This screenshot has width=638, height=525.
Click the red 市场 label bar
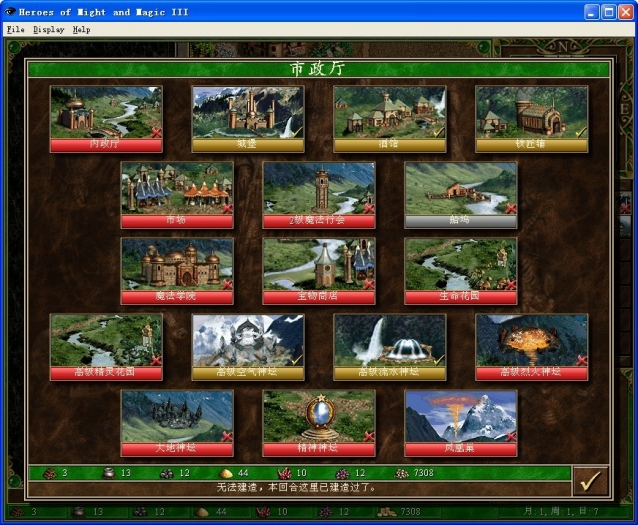(x=177, y=221)
